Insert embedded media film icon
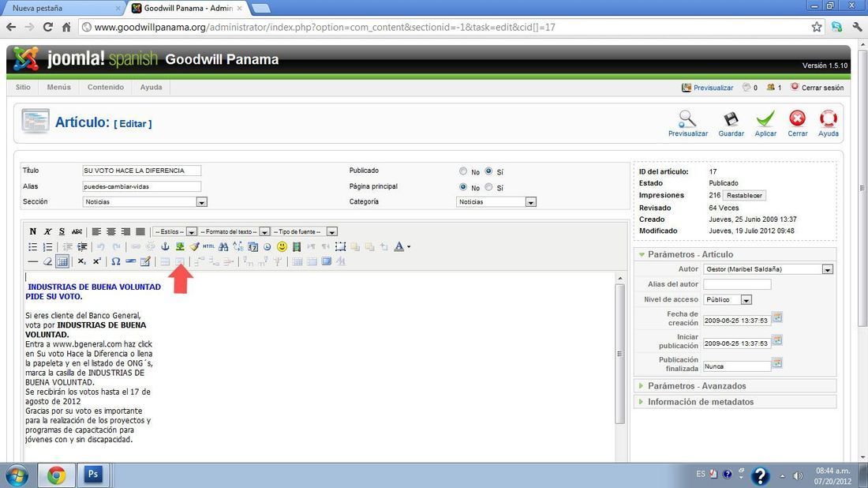Viewport: 868px width, 488px height. click(x=297, y=246)
